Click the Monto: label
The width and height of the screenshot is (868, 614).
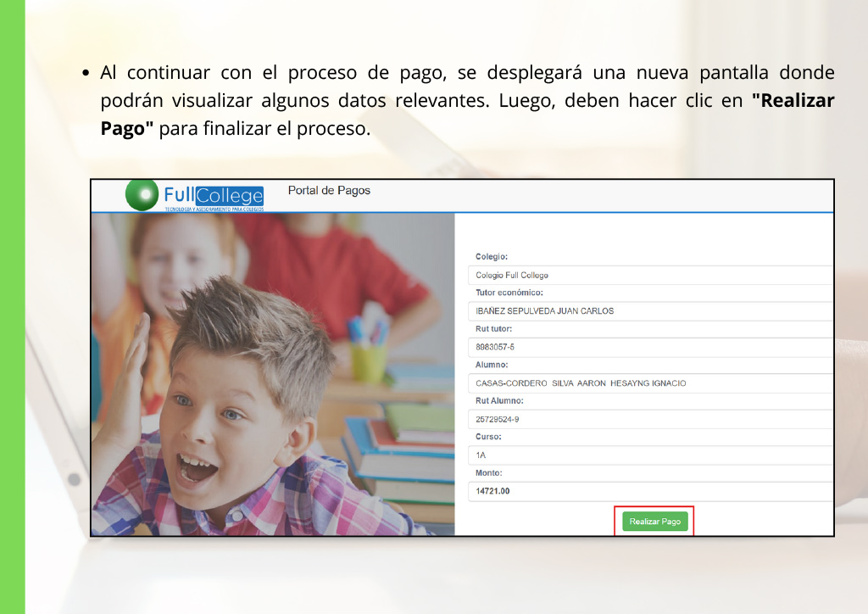coord(489,473)
